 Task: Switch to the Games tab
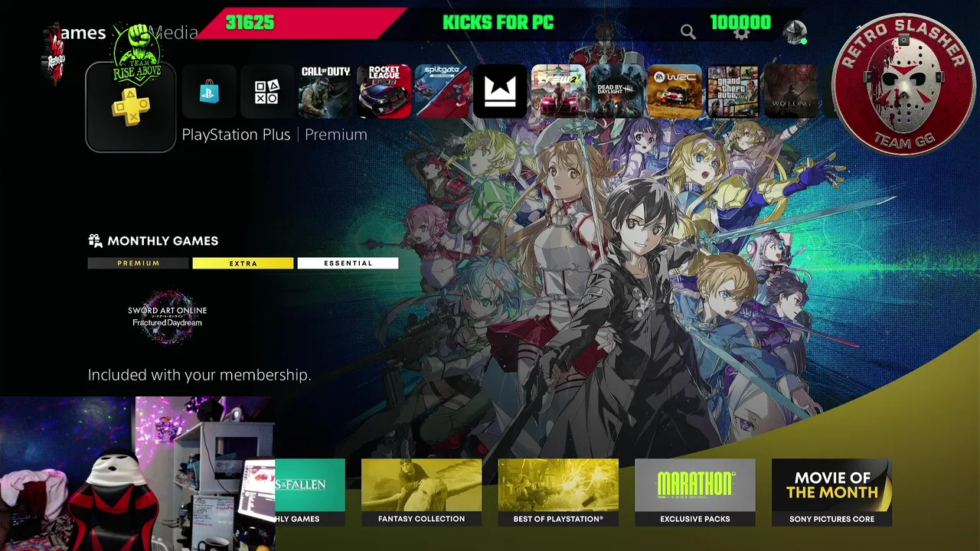tap(82, 32)
